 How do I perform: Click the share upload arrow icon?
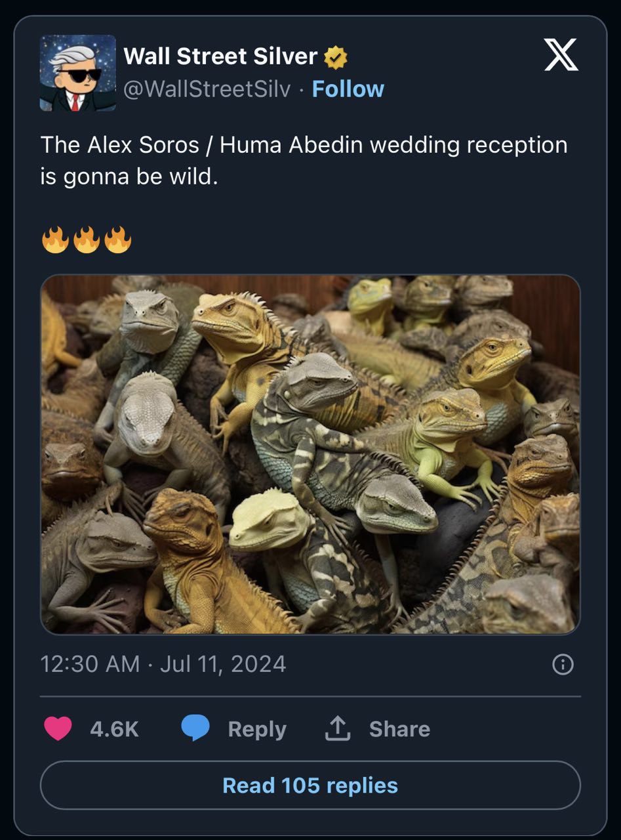coord(338,728)
